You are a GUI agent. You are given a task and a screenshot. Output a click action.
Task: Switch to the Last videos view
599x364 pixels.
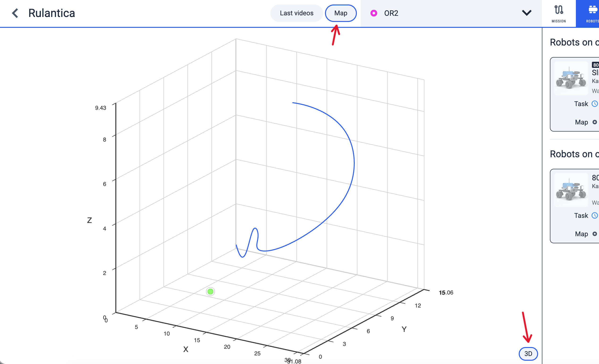[x=296, y=13]
